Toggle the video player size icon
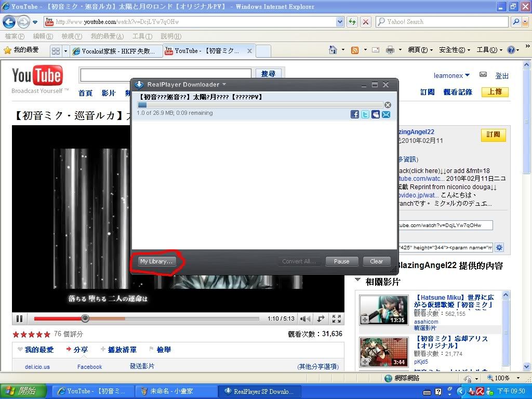 coord(321,318)
